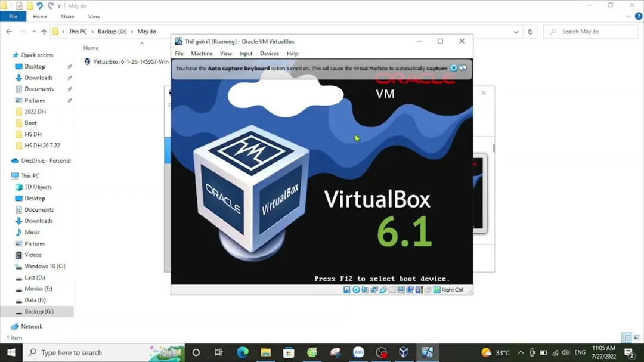Open Quick access in navigation pane
Screen dimensions: 644x362
click(x=36, y=55)
